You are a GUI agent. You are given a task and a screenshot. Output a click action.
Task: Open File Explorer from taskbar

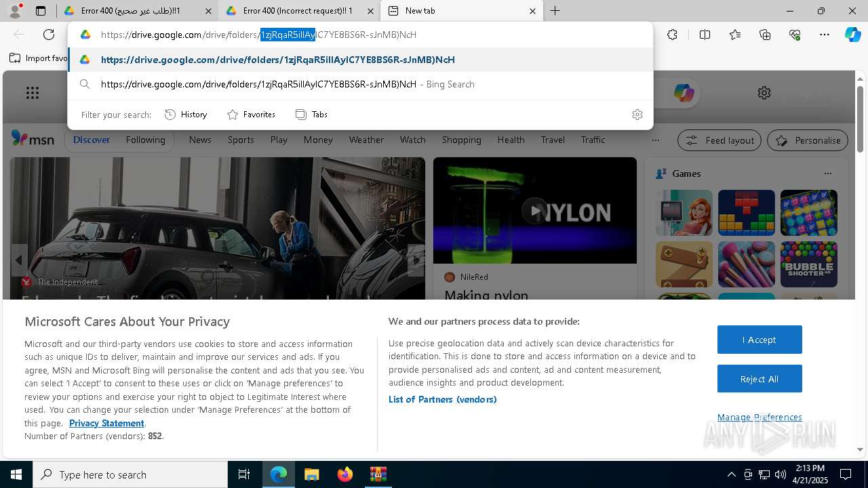[311, 474]
